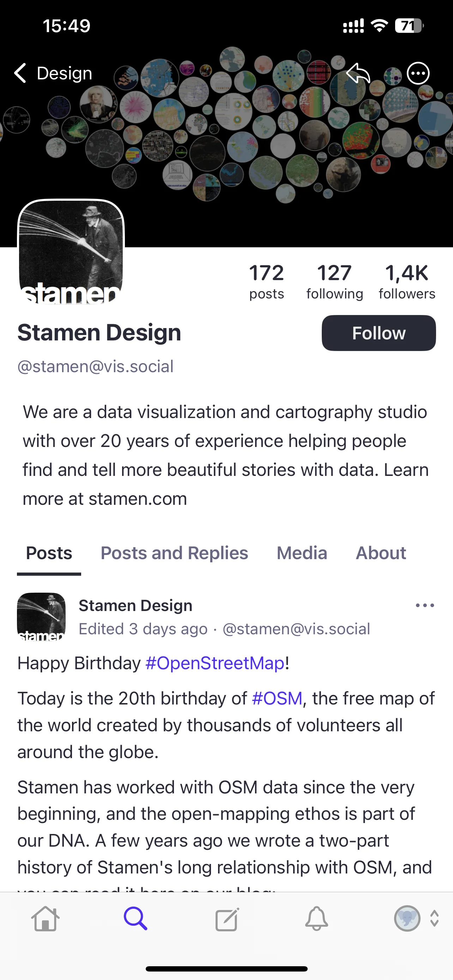Open the About tab
This screenshot has height=980, width=453.
click(x=381, y=553)
